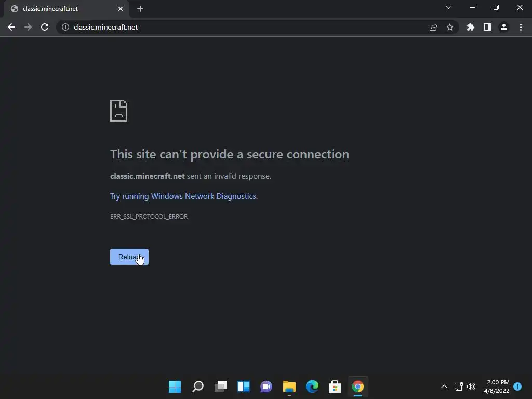Open Widgets from taskbar
Viewport: 532px width, 399px height.
(x=244, y=387)
